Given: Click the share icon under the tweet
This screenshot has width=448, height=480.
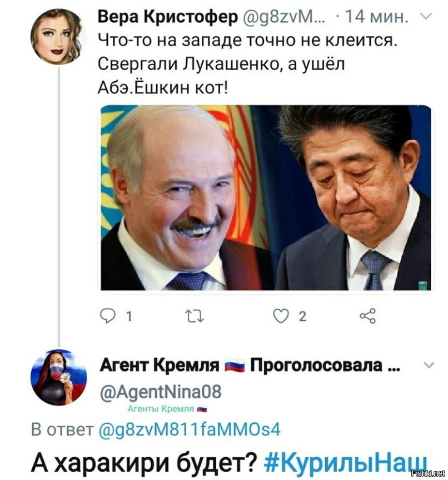Looking at the screenshot, I should 368,316.
